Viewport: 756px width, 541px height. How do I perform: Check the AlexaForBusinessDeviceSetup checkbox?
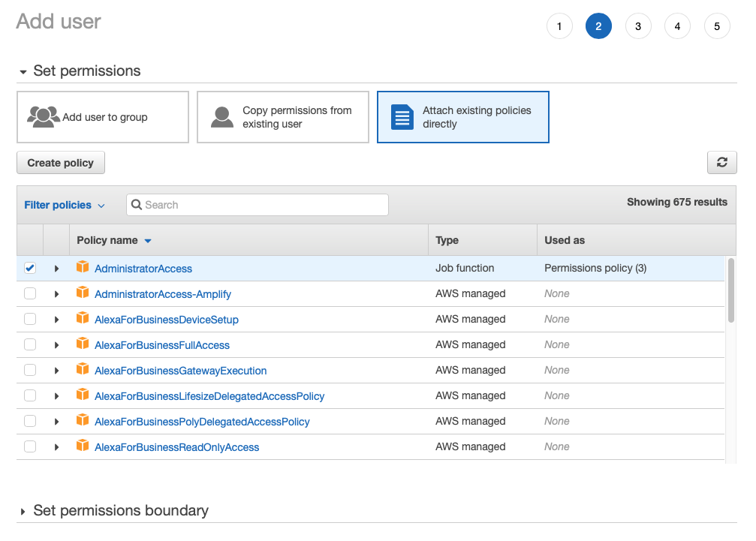pyautogui.click(x=29, y=318)
